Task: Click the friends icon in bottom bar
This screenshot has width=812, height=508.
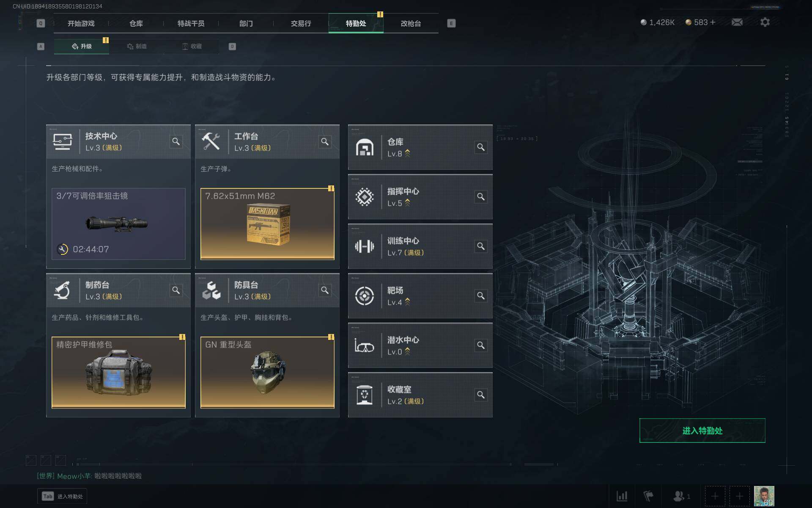Action: coord(681,496)
